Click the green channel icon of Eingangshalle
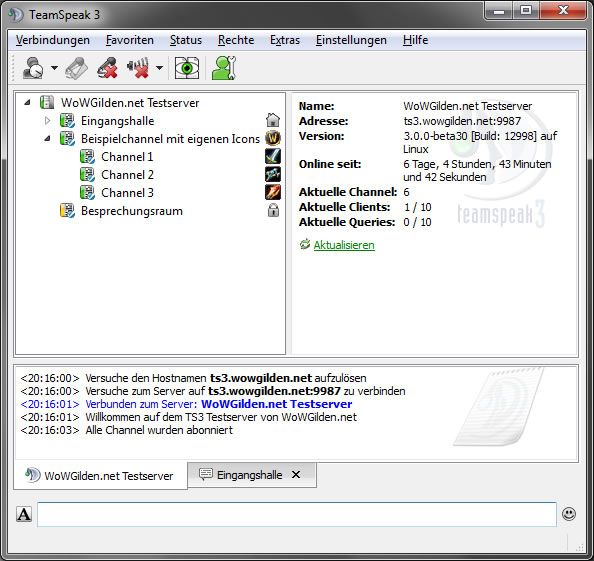 67,121
